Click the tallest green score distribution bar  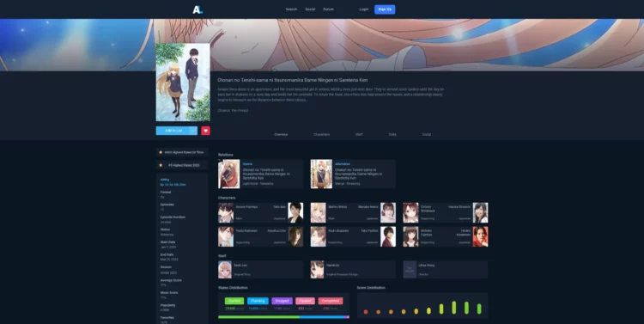click(x=454, y=308)
